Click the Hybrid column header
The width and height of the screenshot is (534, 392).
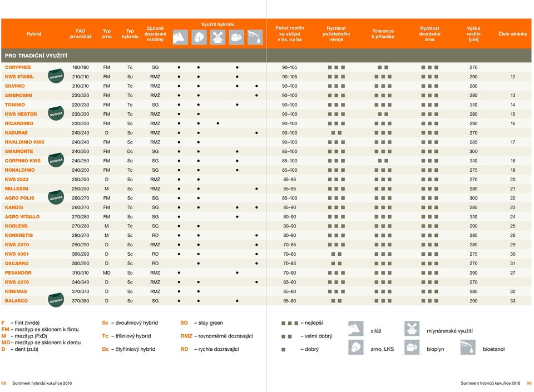(34, 34)
